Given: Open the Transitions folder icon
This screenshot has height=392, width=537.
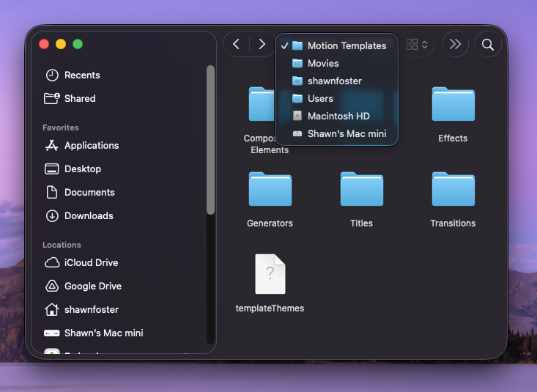Looking at the screenshot, I should tap(453, 191).
